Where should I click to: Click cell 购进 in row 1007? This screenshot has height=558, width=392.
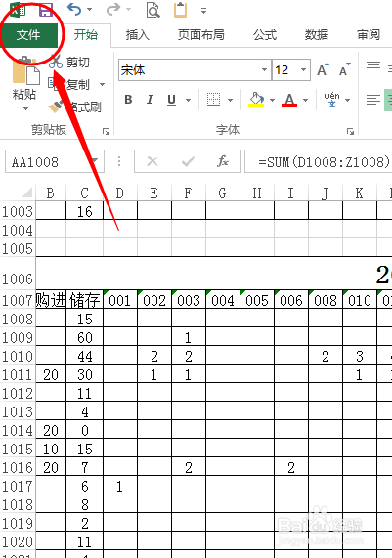point(51,300)
